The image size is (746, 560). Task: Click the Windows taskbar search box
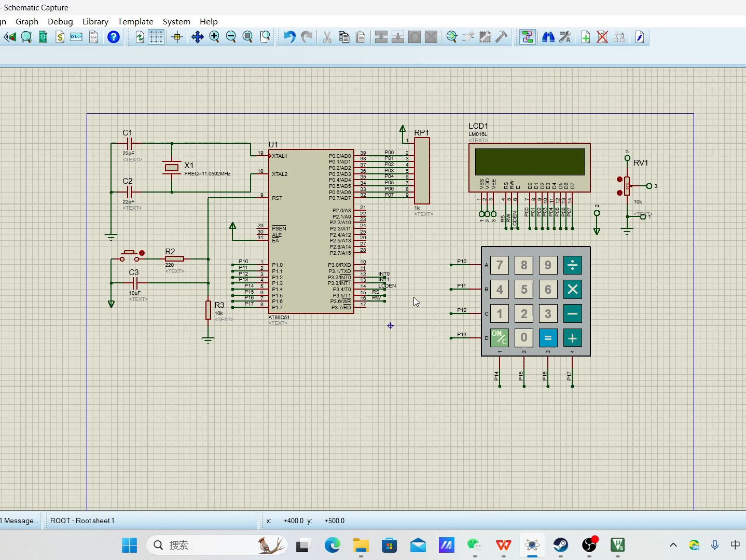click(217, 545)
